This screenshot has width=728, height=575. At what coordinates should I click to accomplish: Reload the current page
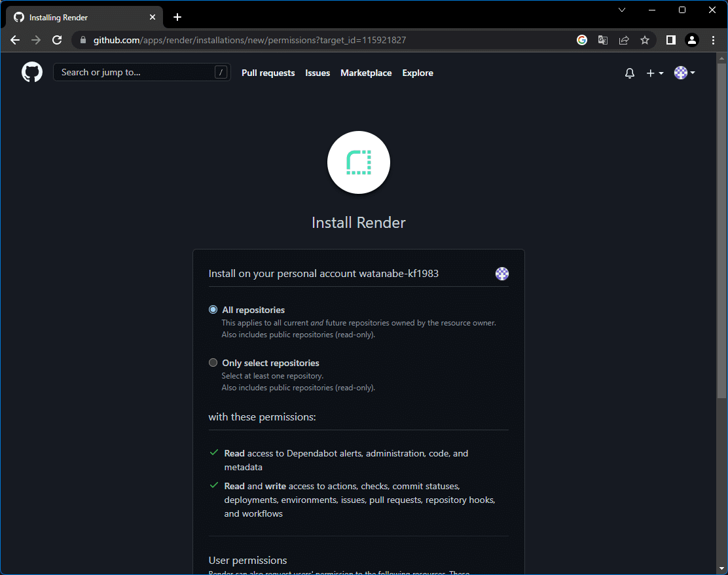click(57, 40)
